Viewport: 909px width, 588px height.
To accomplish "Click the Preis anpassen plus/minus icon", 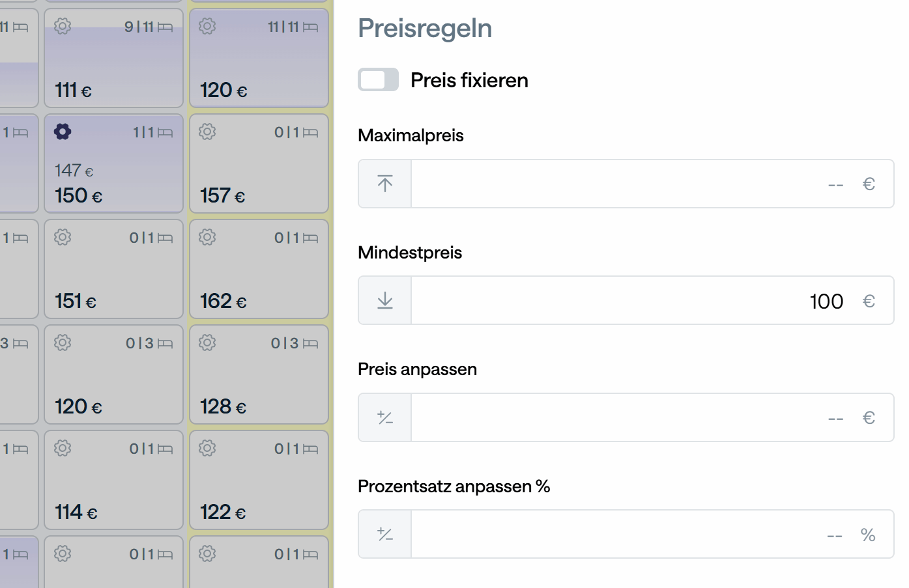I will 385,417.
